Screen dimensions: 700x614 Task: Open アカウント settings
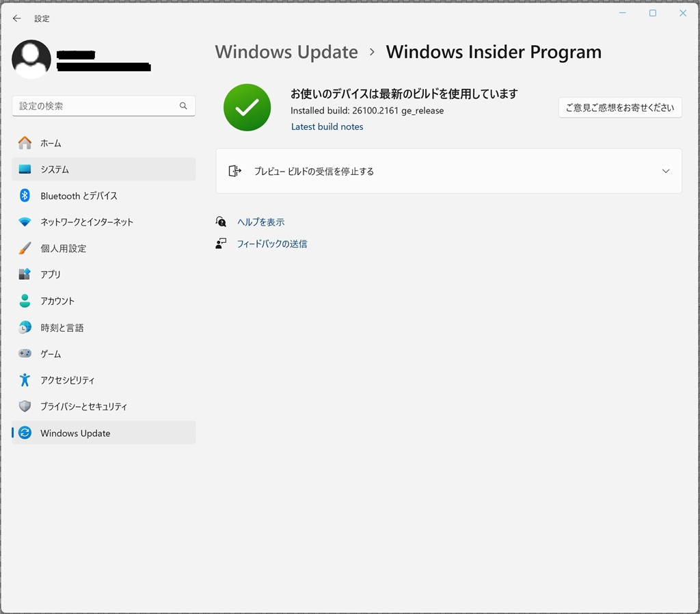point(104,301)
